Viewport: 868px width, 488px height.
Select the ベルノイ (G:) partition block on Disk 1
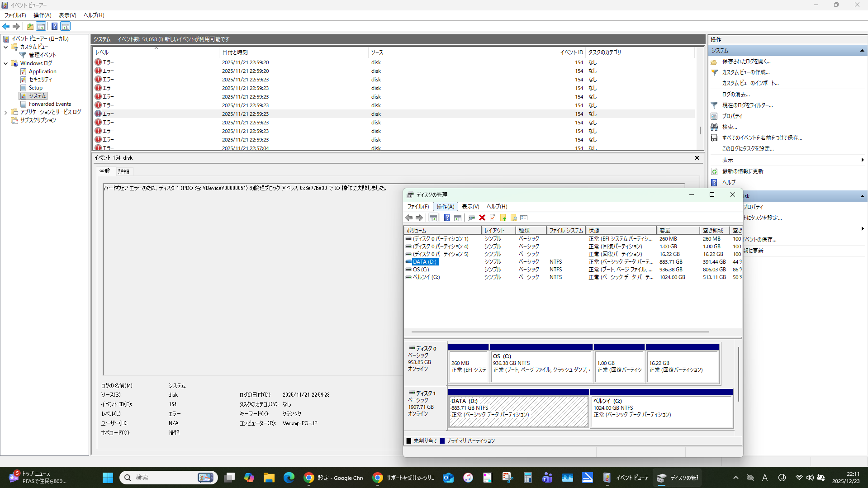[661, 412]
